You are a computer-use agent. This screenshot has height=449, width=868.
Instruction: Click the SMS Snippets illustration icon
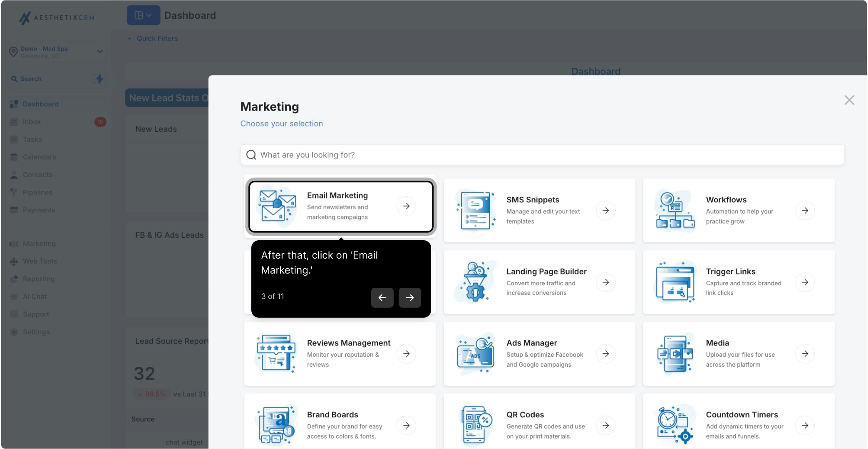[476, 210]
